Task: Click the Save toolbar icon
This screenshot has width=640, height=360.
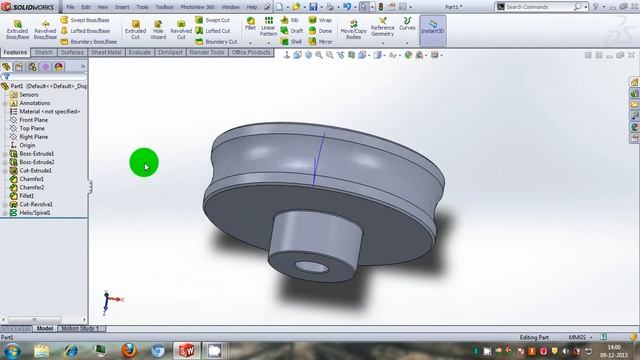Action: tap(313, 7)
